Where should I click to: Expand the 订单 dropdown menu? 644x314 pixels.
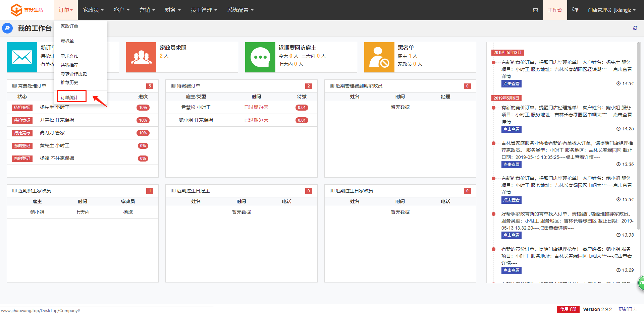coord(65,10)
